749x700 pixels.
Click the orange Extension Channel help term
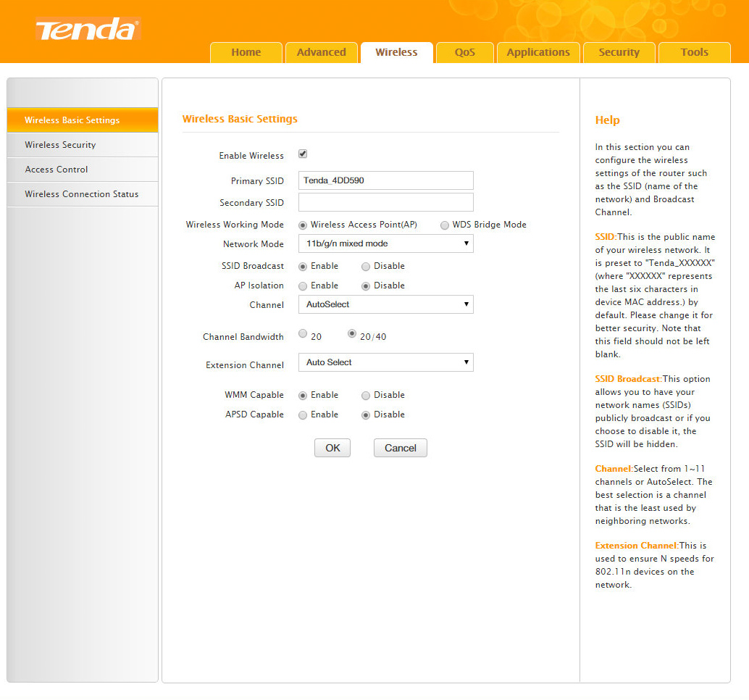(x=637, y=546)
